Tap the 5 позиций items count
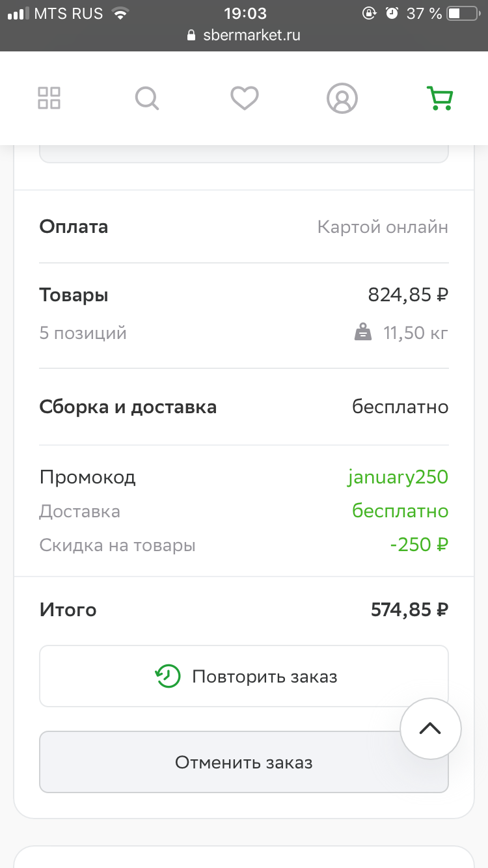488x868 pixels. [83, 334]
